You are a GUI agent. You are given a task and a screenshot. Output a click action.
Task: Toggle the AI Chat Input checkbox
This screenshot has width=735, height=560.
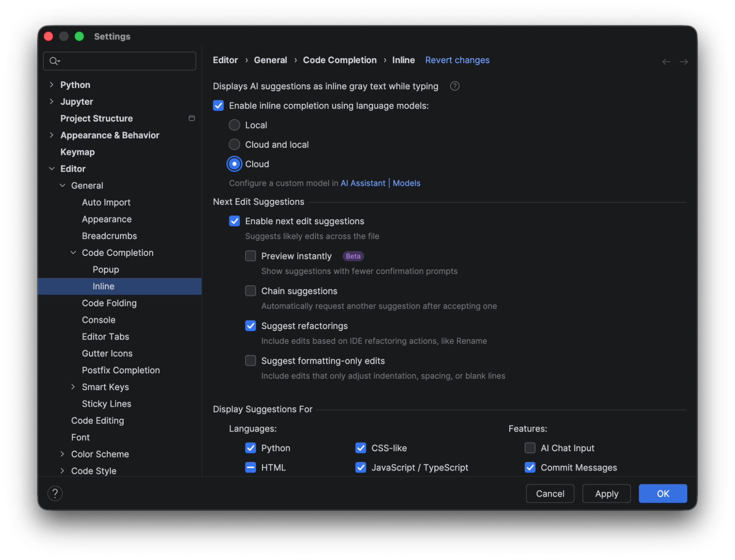tap(530, 448)
